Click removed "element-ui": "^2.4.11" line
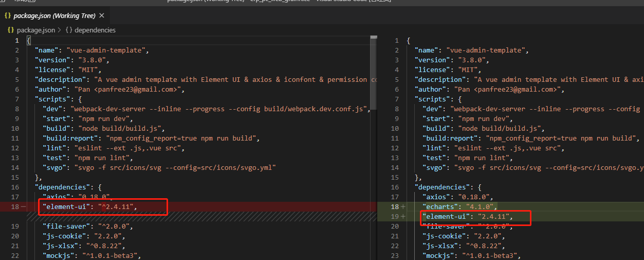The image size is (644, 260). coord(90,207)
